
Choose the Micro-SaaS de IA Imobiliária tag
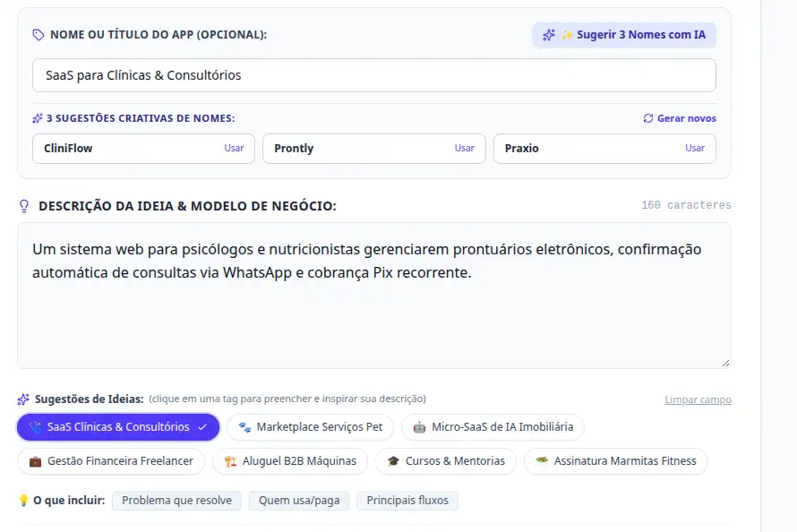point(493,427)
